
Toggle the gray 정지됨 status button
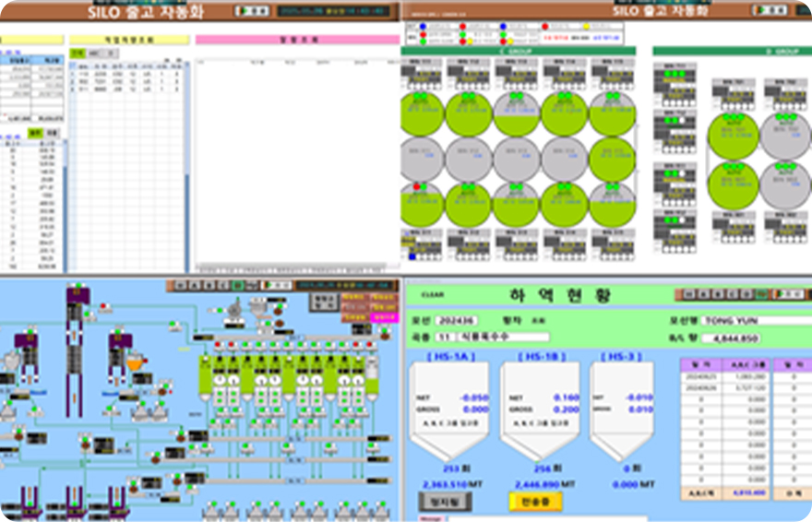click(x=444, y=500)
